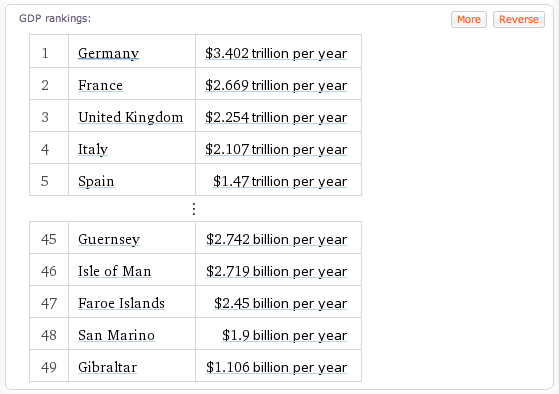The image size is (559, 394).
Task: Click San Marino's $1.9 billion value
Action: click(x=284, y=336)
